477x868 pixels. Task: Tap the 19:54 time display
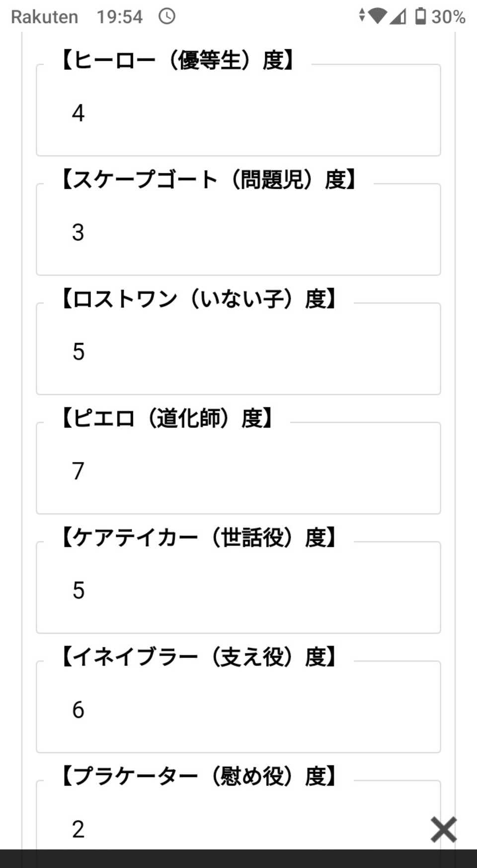119,17
